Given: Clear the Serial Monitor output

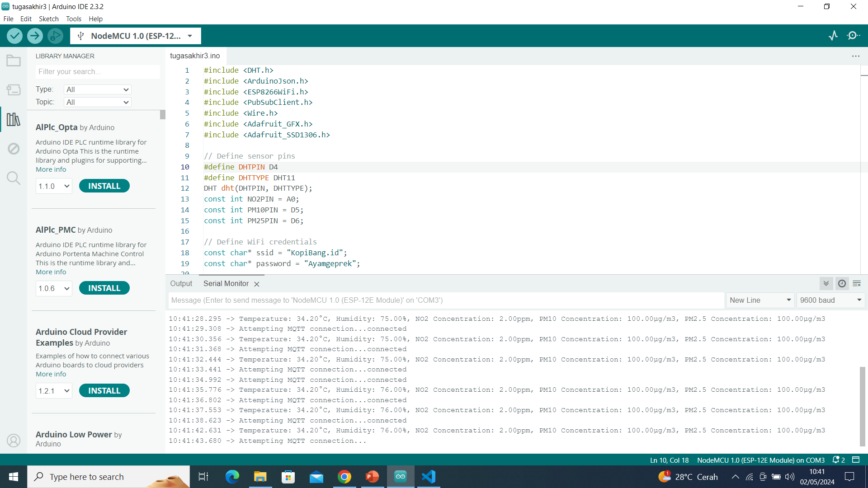Looking at the screenshot, I should [x=857, y=284].
